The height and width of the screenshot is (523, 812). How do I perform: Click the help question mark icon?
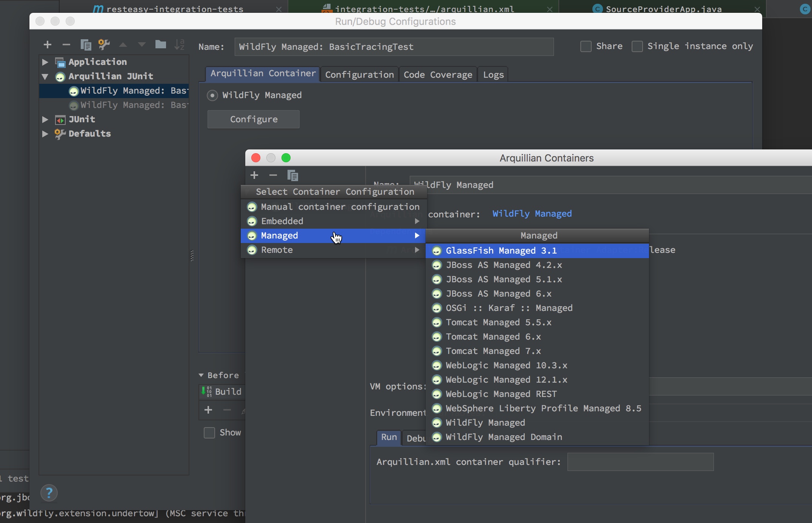tap(49, 493)
